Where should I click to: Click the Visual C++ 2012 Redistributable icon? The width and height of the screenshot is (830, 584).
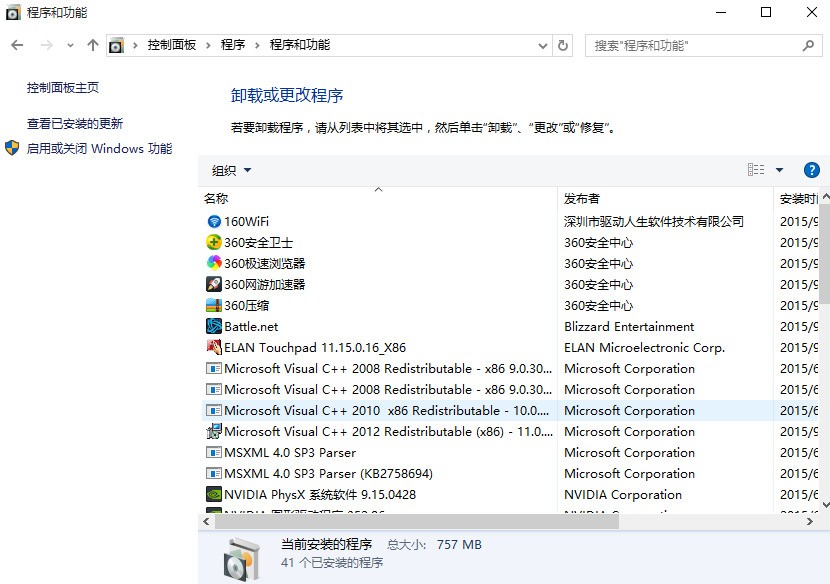(214, 432)
